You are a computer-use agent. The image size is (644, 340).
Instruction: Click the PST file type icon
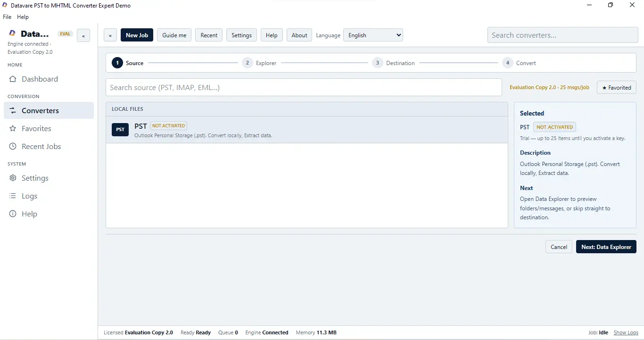pyautogui.click(x=120, y=130)
